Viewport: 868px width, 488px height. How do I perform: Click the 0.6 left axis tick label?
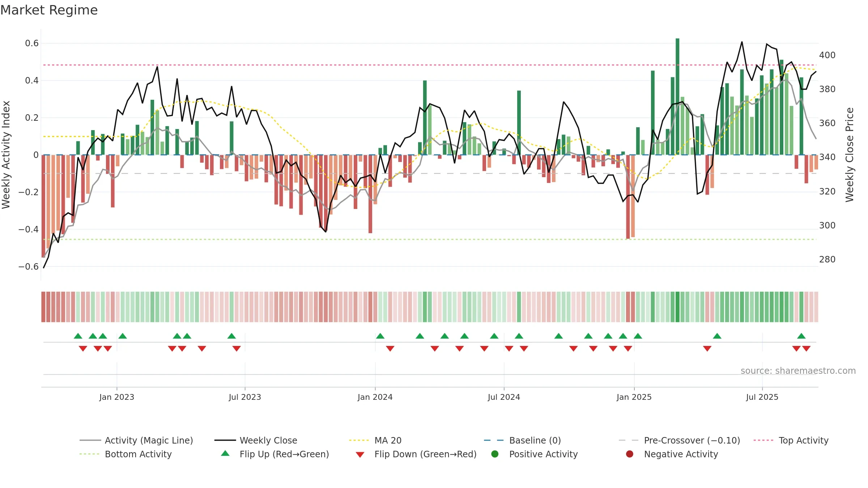pyautogui.click(x=32, y=43)
